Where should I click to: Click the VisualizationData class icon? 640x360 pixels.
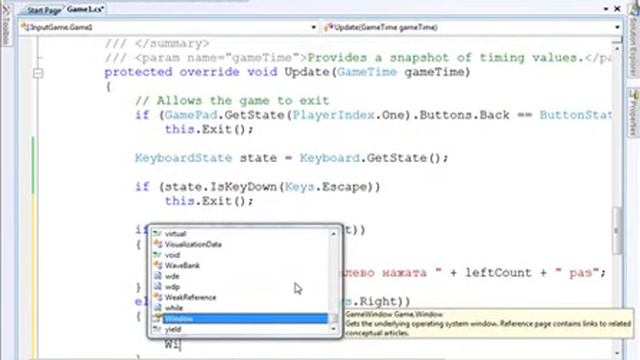point(158,244)
